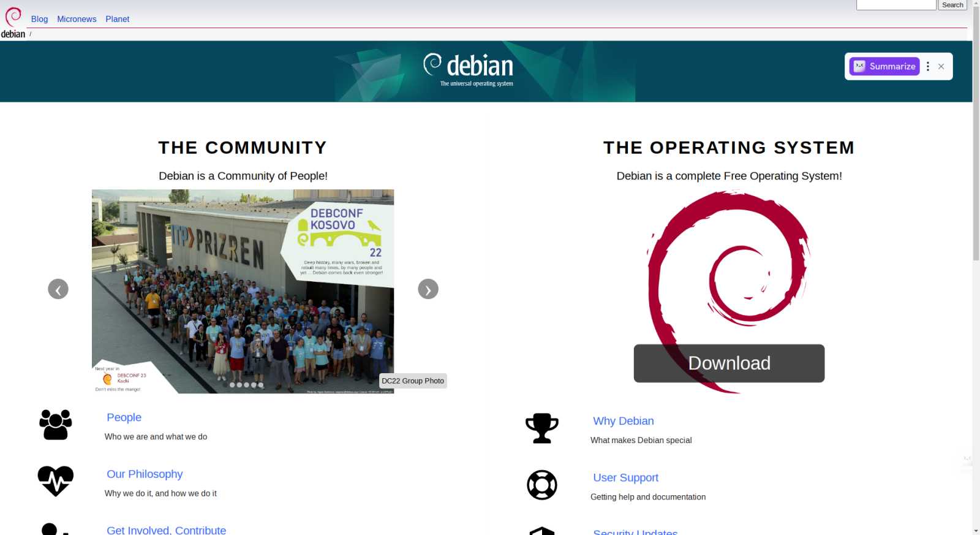Click the Debian swirl logo in the header

click(x=13, y=23)
